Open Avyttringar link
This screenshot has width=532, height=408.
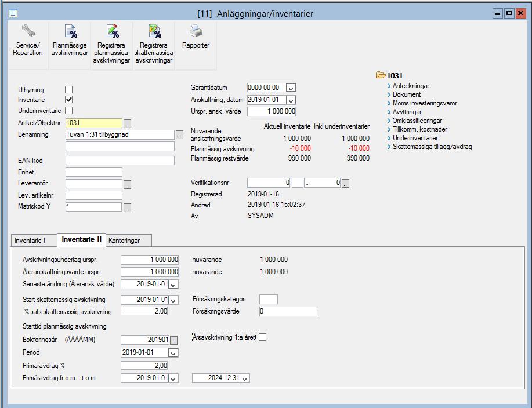[x=407, y=112]
